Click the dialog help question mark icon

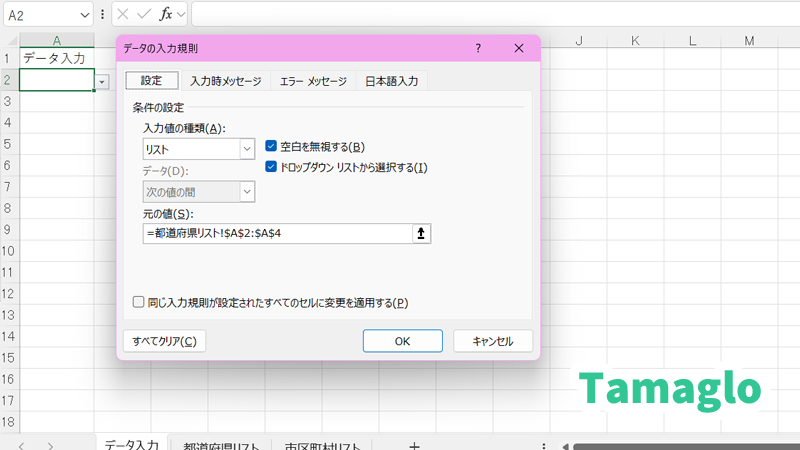click(478, 48)
